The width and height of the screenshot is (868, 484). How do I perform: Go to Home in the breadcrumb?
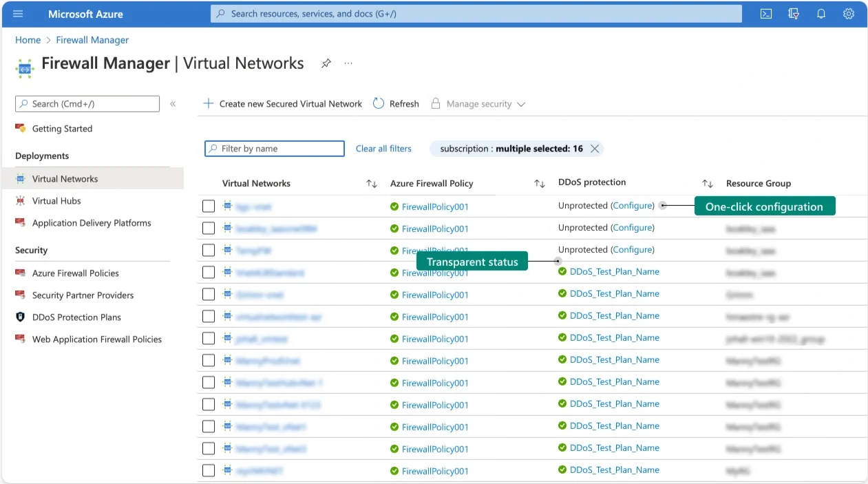pos(28,40)
